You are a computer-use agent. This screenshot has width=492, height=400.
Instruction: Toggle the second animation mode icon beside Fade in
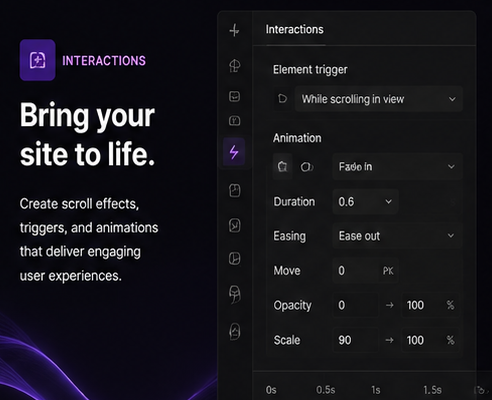click(307, 167)
